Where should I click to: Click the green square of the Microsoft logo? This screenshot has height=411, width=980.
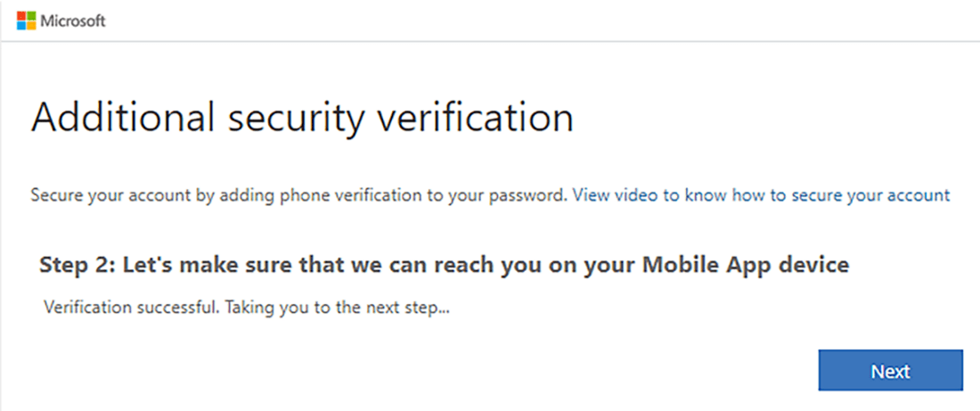coord(30,16)
